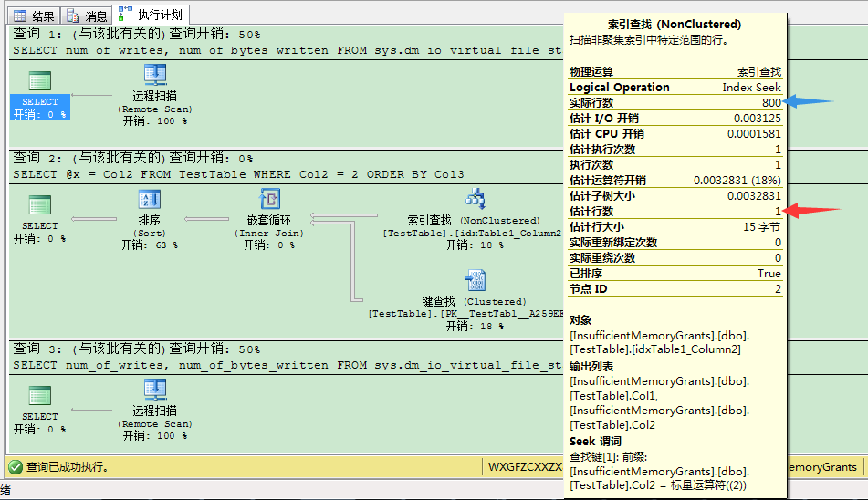868x500 pixels.
Task: Click the 估计运算符开销 0.0032831 (18%) value
Action: coord(737,181)
